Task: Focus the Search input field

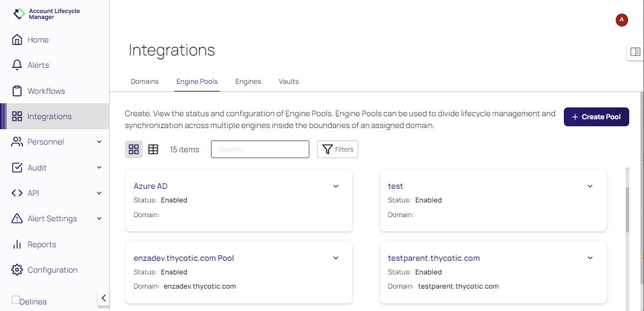Action: (260, 149)
